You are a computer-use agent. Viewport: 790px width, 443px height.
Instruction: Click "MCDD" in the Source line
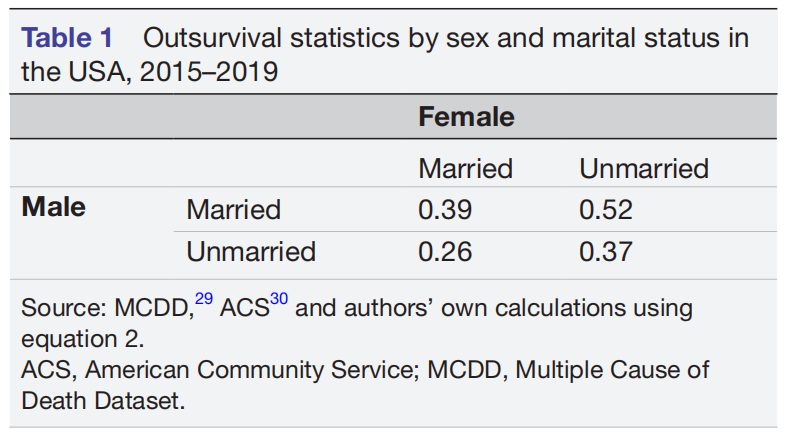click(149, 308)
